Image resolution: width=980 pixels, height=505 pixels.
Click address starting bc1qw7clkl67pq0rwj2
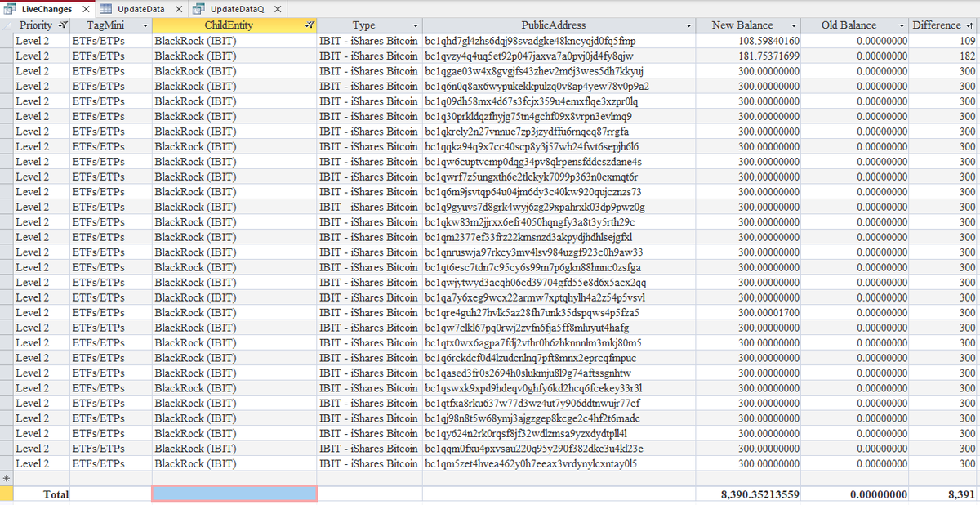click(528, 328)
